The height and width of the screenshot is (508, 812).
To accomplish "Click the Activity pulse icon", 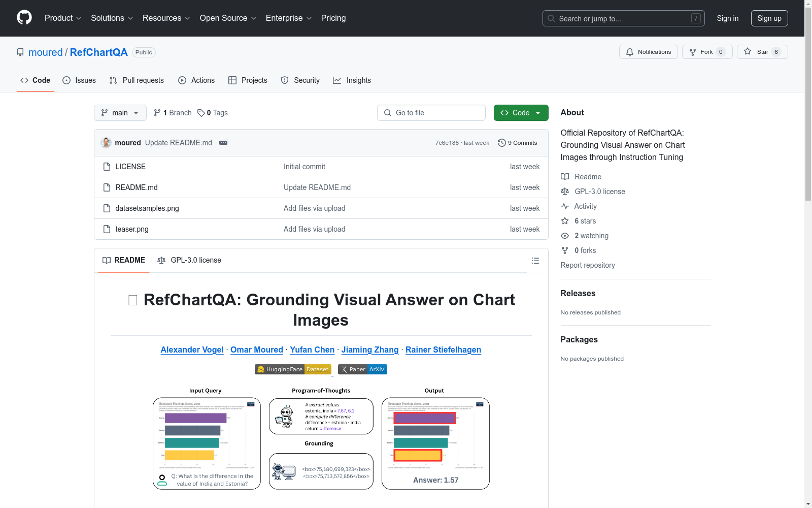I will tap(565, 206).
